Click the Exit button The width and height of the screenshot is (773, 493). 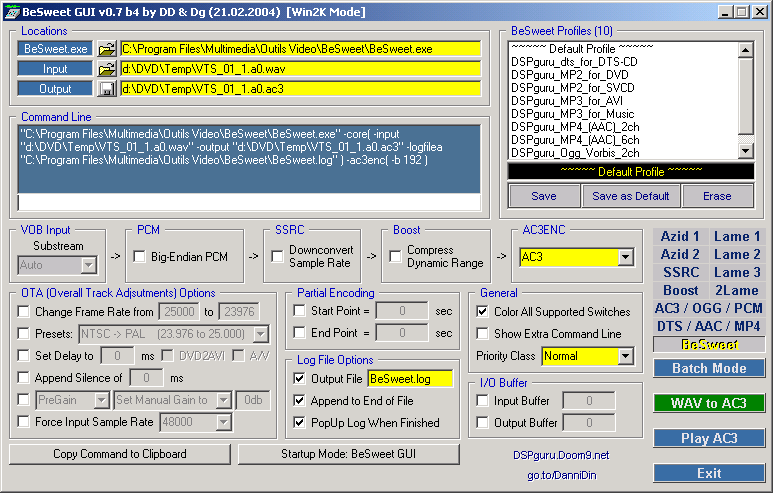[709, 473]
